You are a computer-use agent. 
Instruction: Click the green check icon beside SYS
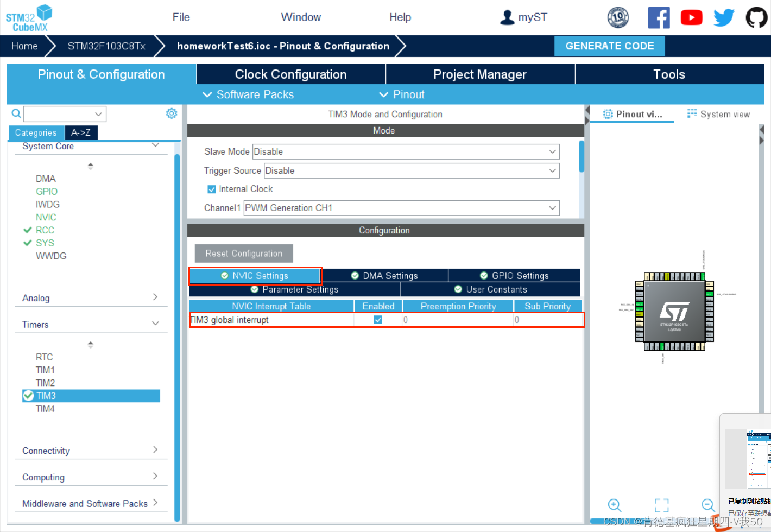click(28, 243)
